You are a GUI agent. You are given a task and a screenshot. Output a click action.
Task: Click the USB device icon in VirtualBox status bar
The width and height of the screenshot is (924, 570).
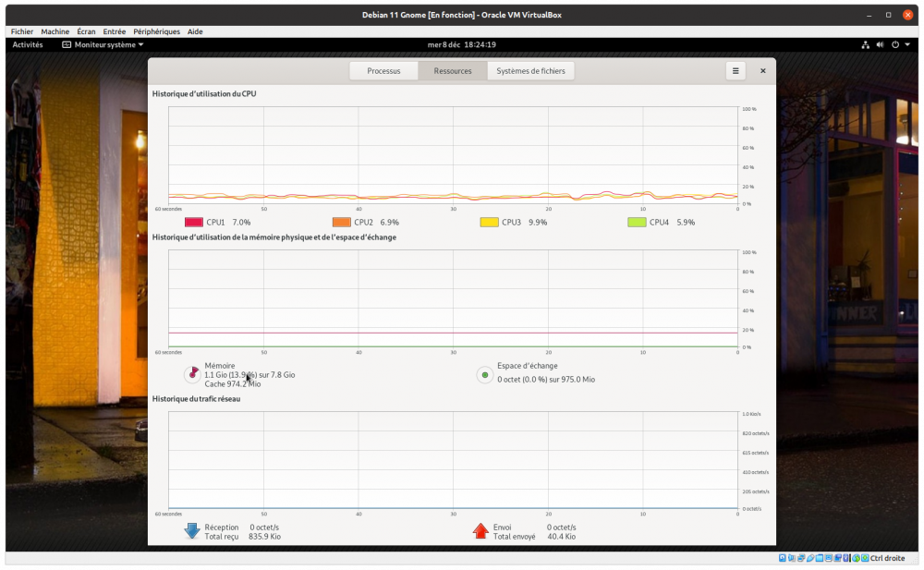811,558
